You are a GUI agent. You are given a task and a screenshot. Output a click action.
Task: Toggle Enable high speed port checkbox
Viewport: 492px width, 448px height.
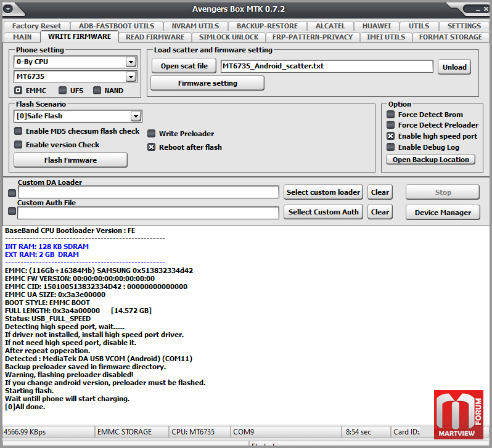pos(390,136)
